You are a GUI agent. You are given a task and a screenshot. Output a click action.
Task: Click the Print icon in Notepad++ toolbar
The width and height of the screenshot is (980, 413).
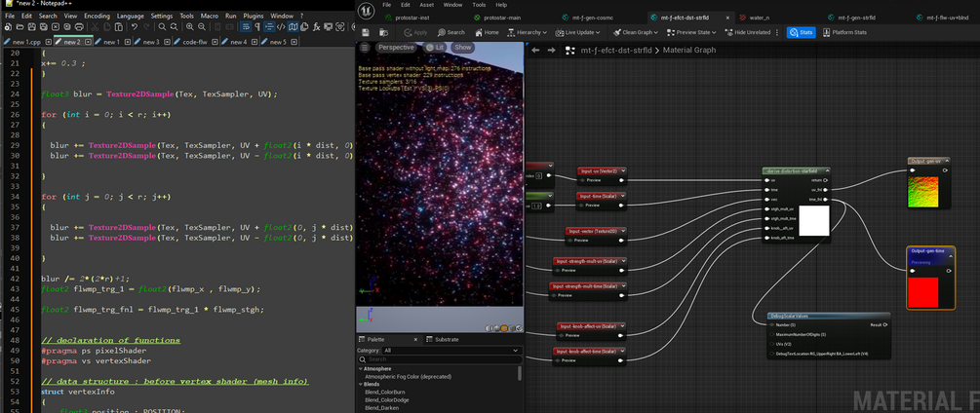[79, 27]
